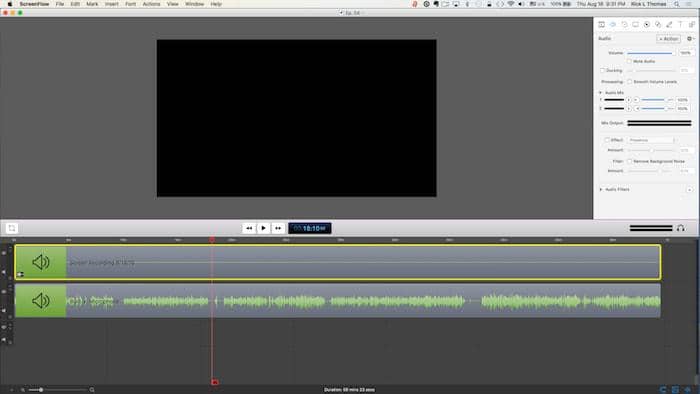The width and height of the screenshot is (700, 394).
Task: Open the Mark menu
Action: coord(92,4)
